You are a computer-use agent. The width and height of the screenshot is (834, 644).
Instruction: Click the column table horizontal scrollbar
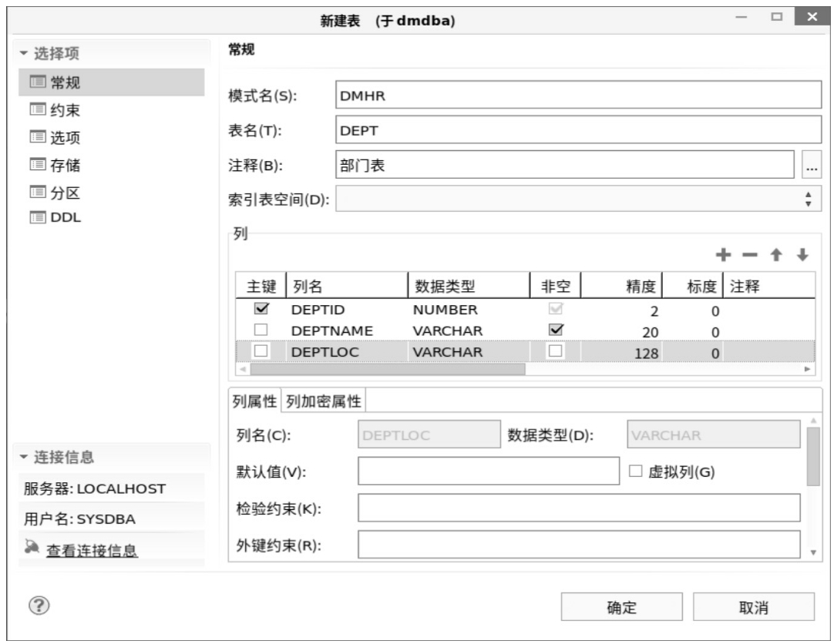(x=385, y=369)
